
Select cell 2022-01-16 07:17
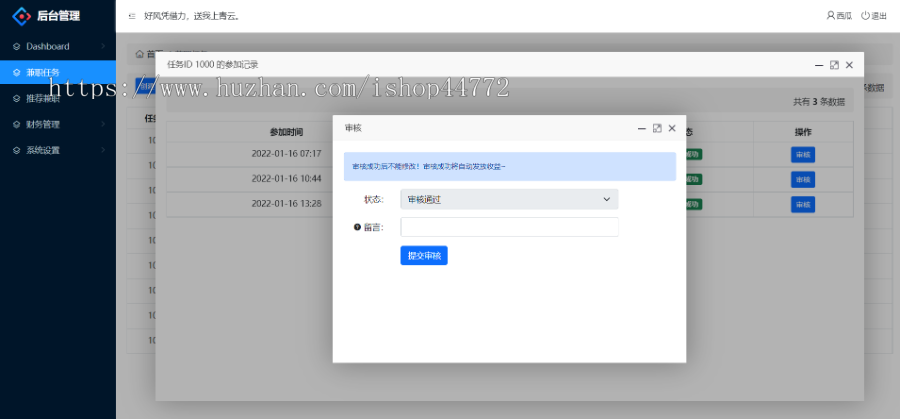[x=286, y=154]
